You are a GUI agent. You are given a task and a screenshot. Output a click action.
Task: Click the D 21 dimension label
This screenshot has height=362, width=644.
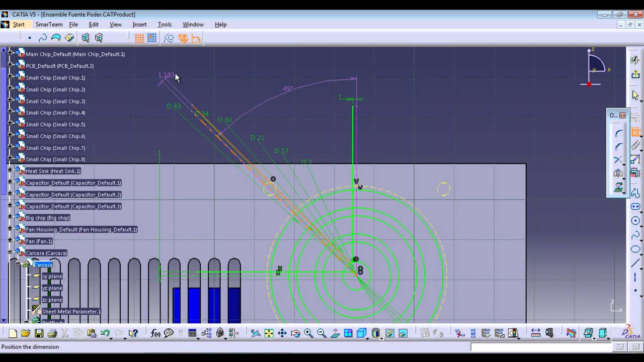[x=257, y=138]
